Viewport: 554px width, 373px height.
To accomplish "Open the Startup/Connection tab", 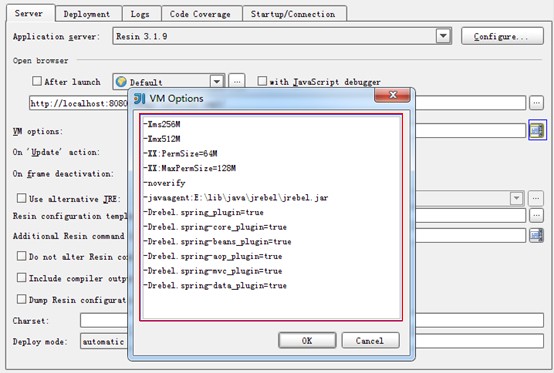I will pyautogui.click(x=294, y=14).
